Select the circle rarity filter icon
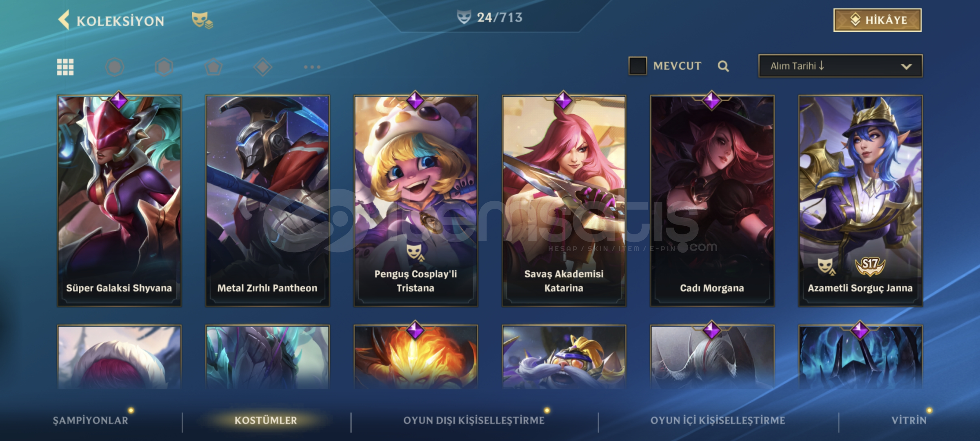Screen dimensions: 980x441 (x=115, y=67)
